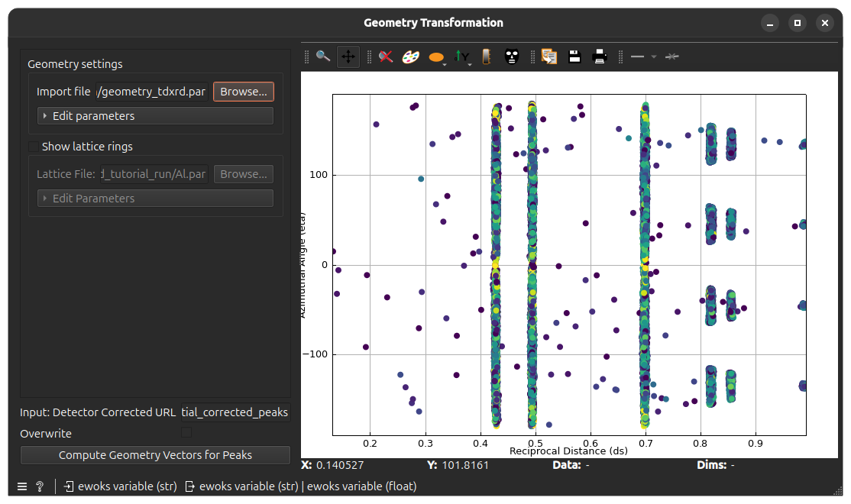Save the plot with the floppy icon
Viewport: 851px width, 504px height.
point(574,57)
